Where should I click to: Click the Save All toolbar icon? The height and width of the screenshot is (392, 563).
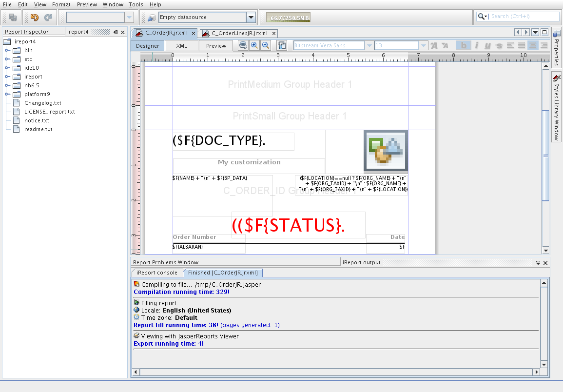[x=13, y=18]
